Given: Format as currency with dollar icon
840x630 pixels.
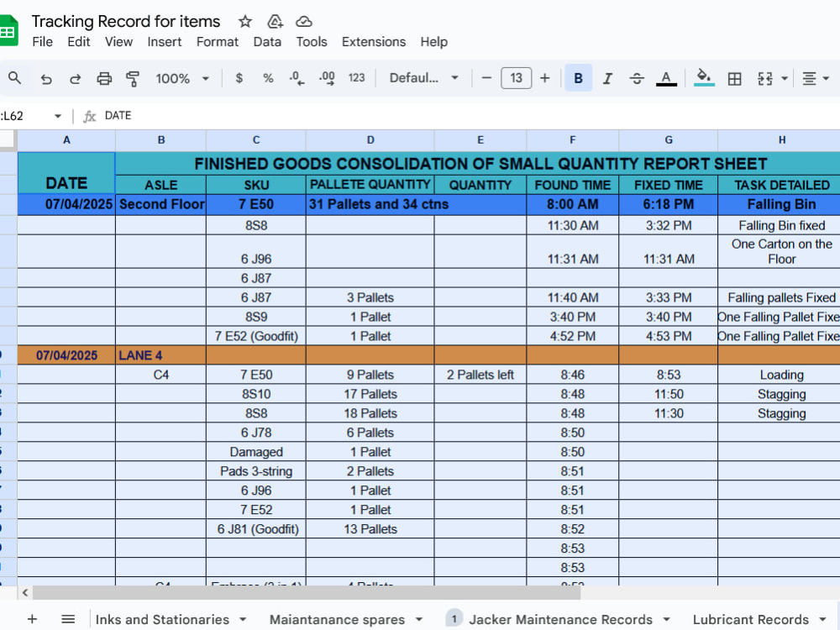Looking at the screenshot, I should tap(239, 78).
